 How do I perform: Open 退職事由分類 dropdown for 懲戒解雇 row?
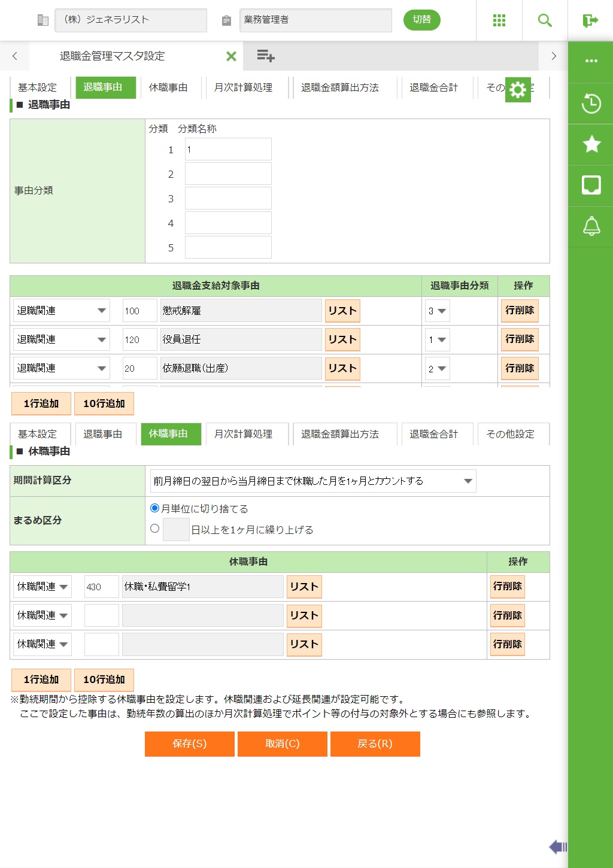(x=437, y=311)
